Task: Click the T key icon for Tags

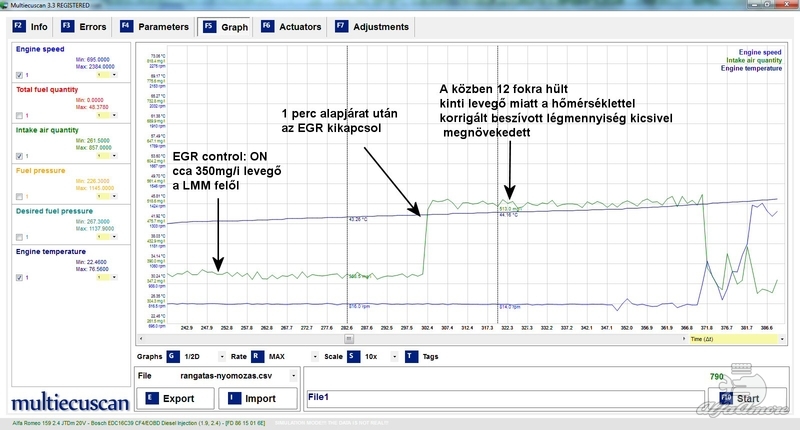Action: tap(411, 356)
